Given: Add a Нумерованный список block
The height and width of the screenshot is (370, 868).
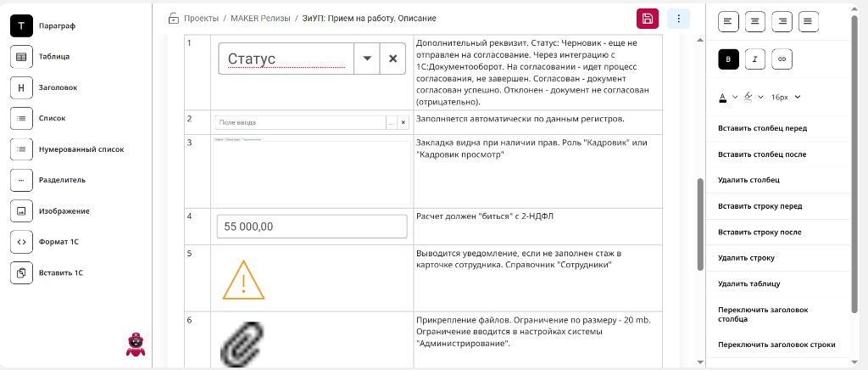Looking at the screenshot, I should click(x=21, y=149).
